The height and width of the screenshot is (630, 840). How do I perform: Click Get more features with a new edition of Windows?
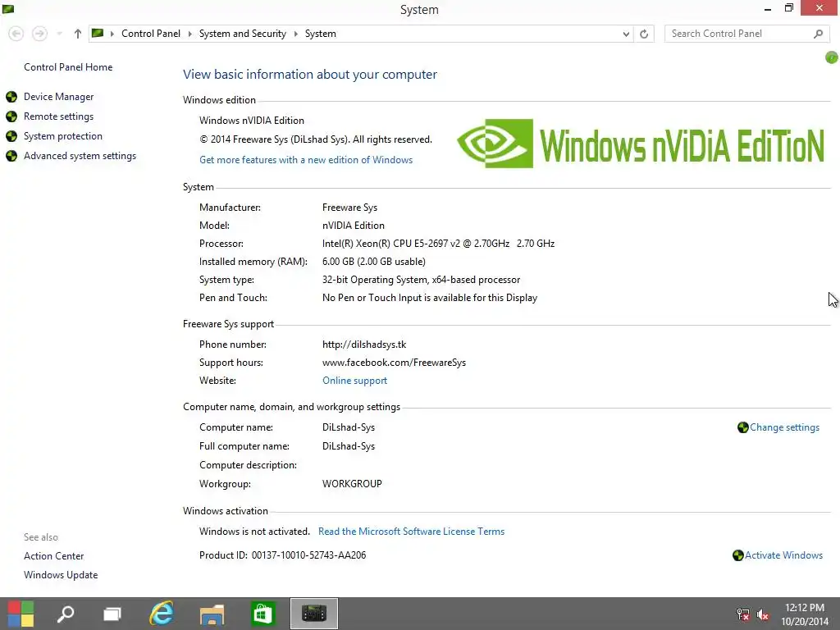tap(306, 160)
